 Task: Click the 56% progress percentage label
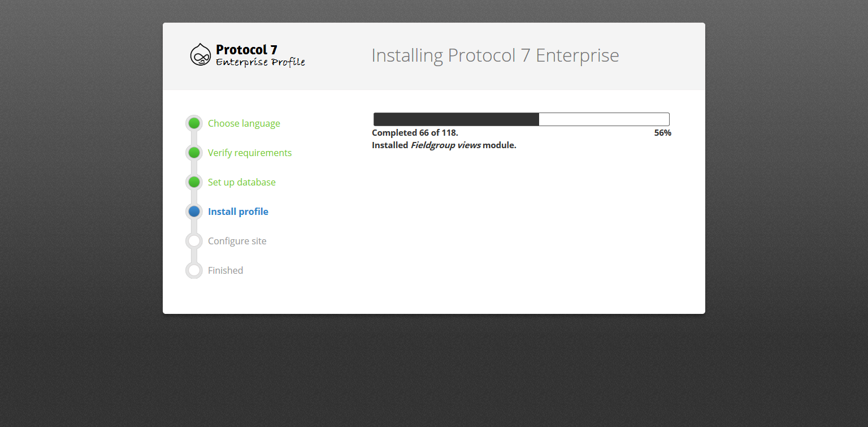tap(663, 133)
